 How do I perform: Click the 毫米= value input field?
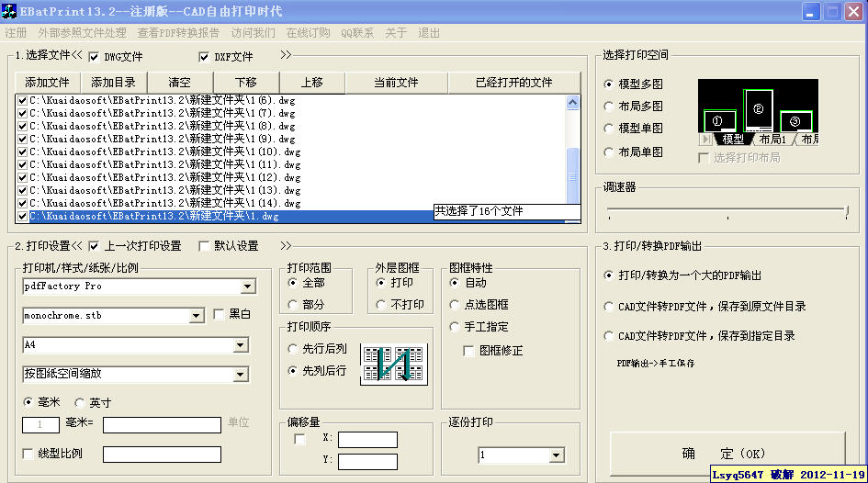[163, 425]
